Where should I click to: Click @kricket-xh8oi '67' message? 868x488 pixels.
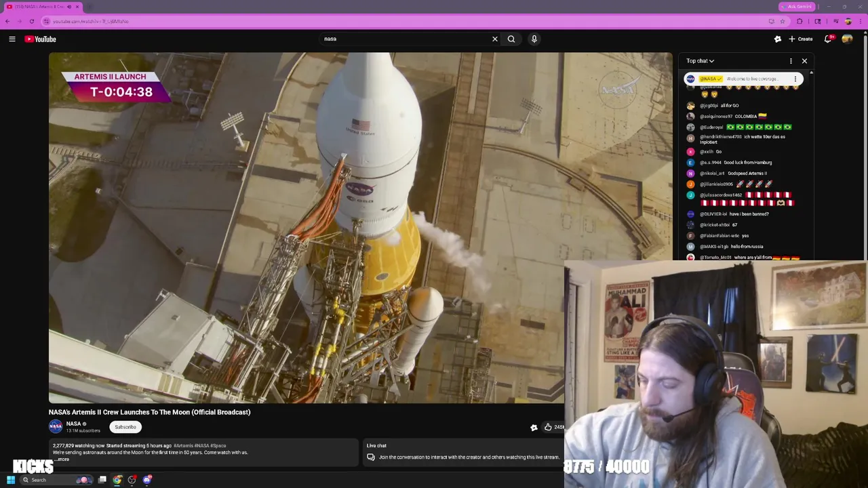tap(712, 225)
